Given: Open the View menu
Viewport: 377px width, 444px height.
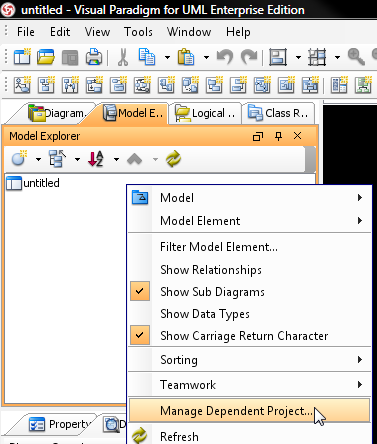Looking at the screenshot, I should coord(97,32).
